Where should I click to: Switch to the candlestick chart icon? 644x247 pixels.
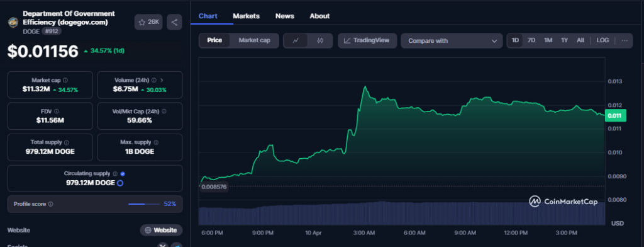(320, 41)
